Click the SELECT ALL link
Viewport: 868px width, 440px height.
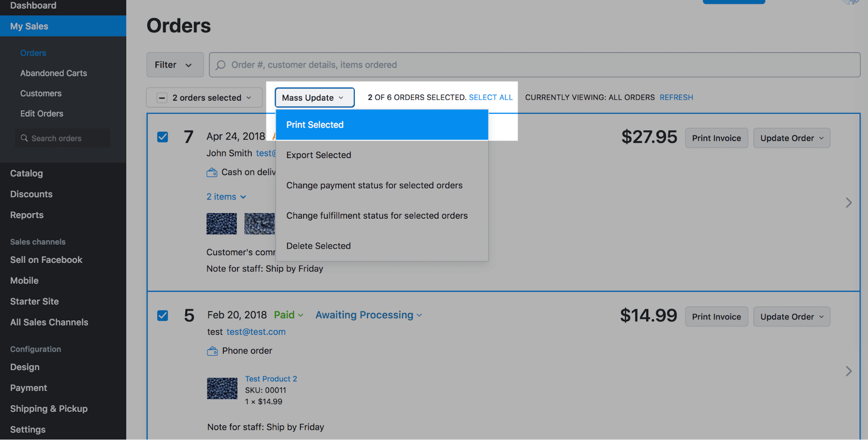click(x=491, y=98)
